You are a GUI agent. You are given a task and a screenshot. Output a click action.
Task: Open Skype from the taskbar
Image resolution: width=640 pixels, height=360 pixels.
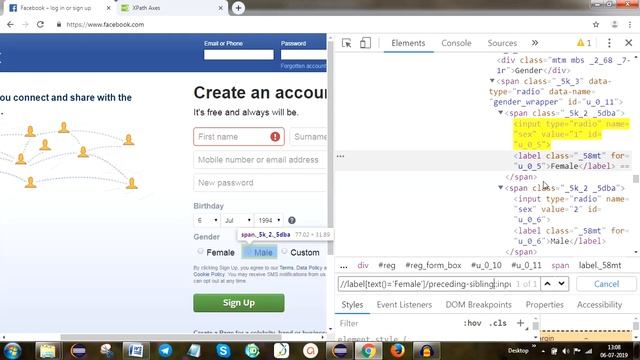pos(223,351)
